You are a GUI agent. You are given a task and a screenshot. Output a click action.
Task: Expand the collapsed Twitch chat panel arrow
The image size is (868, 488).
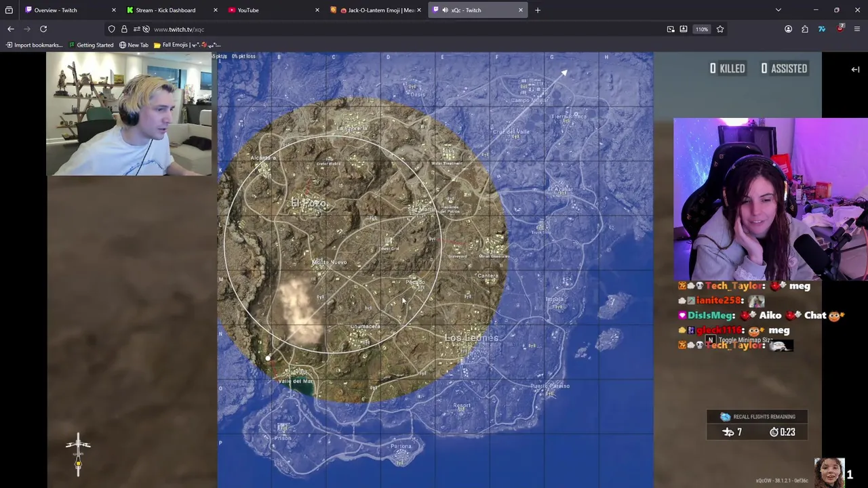coord(855,69)
